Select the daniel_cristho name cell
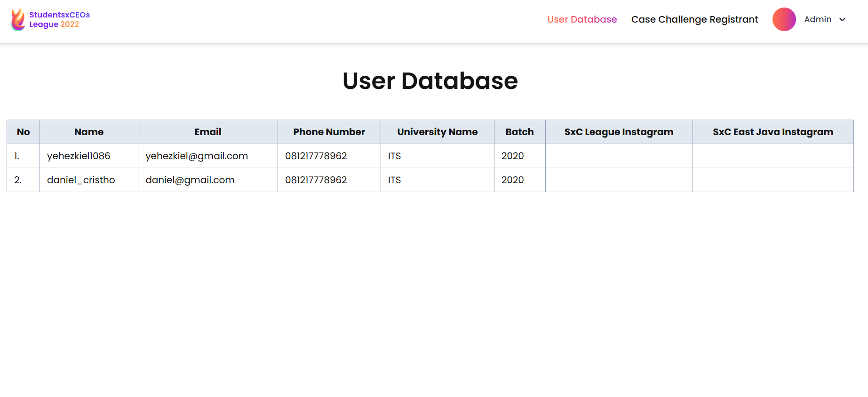 point(81,180)
